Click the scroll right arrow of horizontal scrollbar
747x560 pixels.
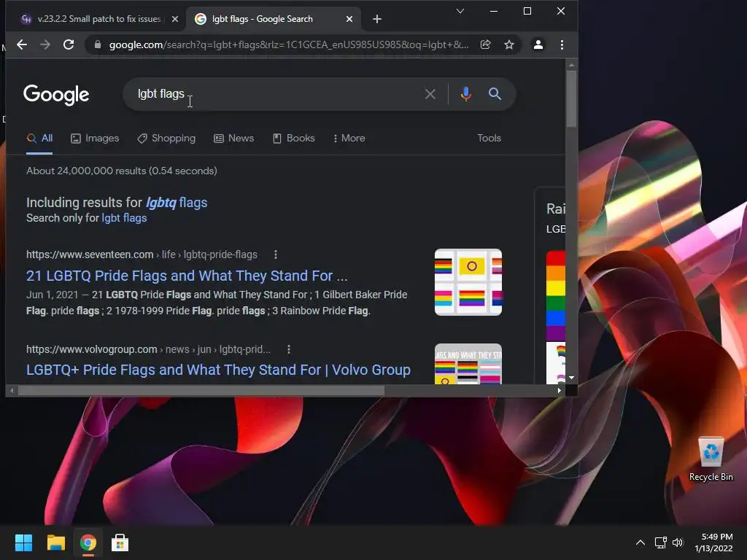[560, 391]
